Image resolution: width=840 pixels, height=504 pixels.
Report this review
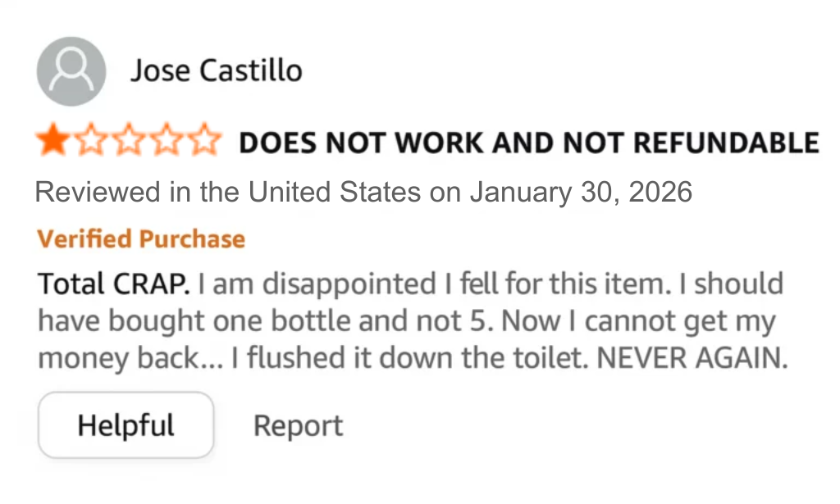(298, 426)
